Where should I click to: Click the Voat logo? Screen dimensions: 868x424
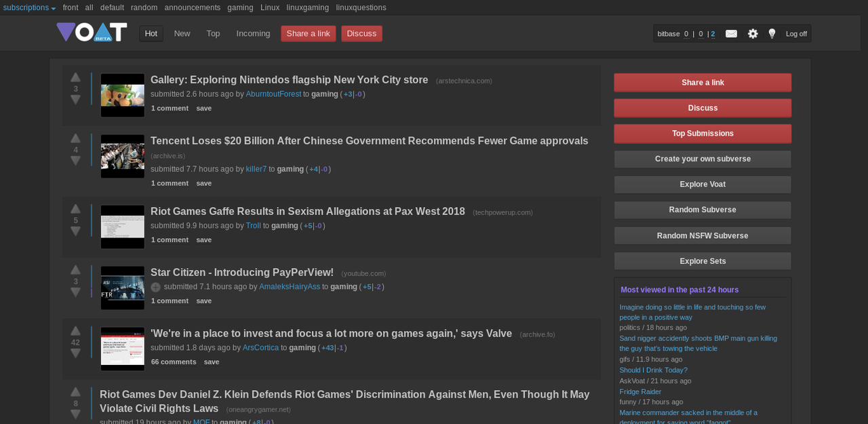coord(91,31)
